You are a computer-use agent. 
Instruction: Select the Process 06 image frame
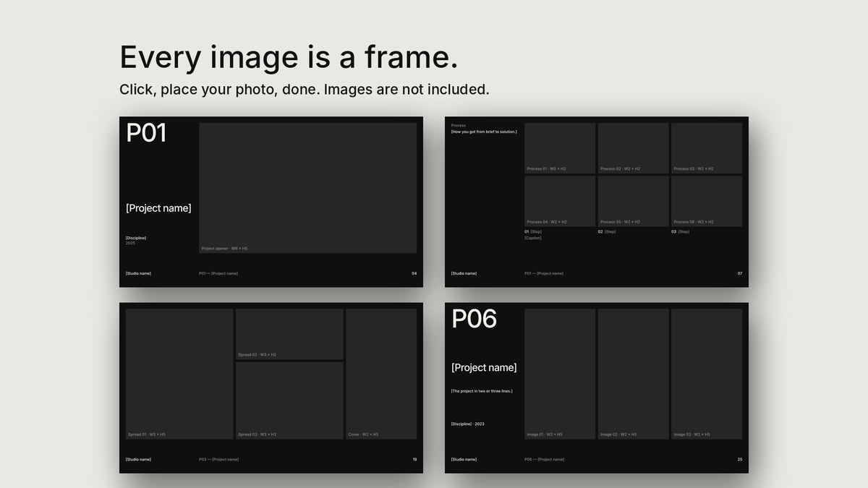707,202
